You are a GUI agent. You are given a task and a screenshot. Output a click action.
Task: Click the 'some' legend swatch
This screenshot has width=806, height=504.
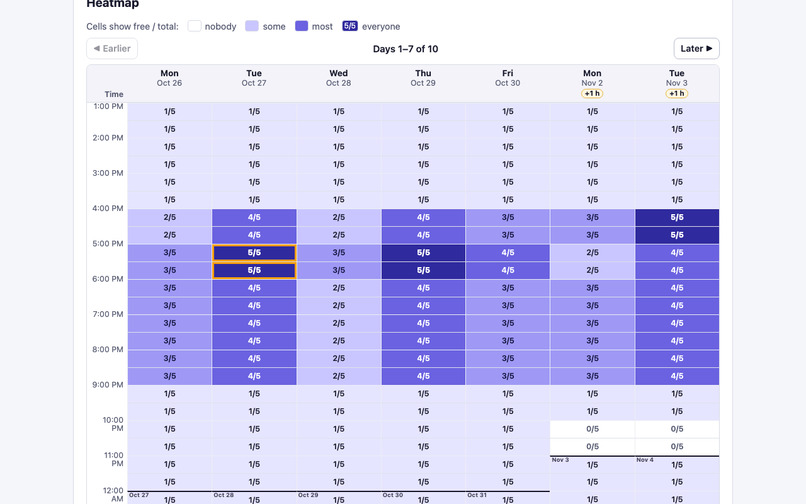[x=252, y=26]
